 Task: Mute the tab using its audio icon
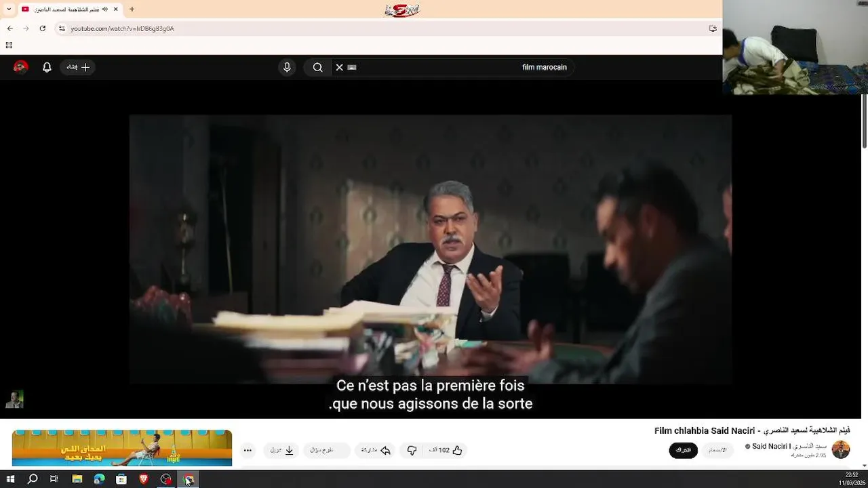pos(105,9)
